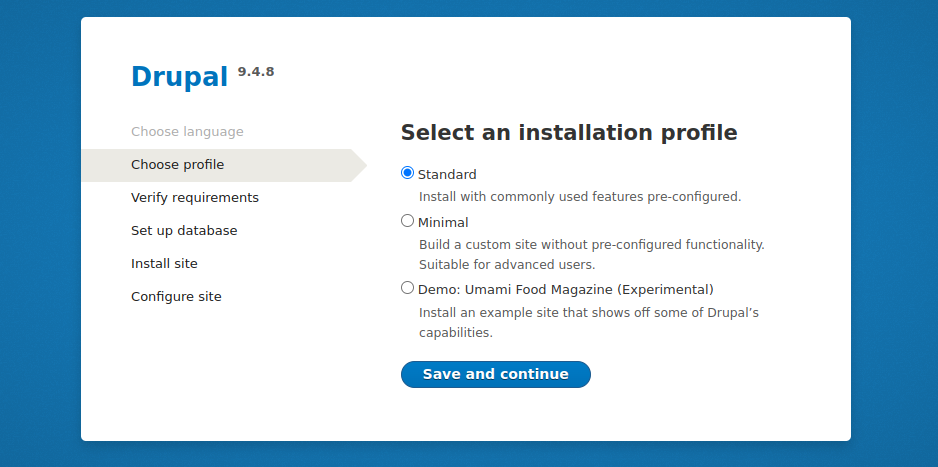
Task: Choose the Minimal profile radio button
Action: coord(407,221)
